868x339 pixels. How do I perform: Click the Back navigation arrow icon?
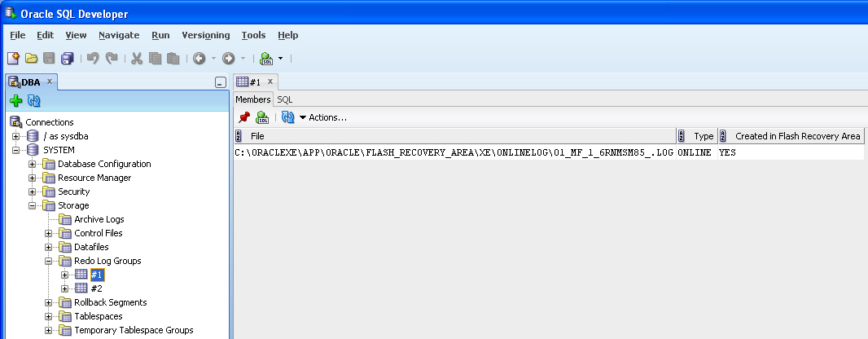point(199,58)
